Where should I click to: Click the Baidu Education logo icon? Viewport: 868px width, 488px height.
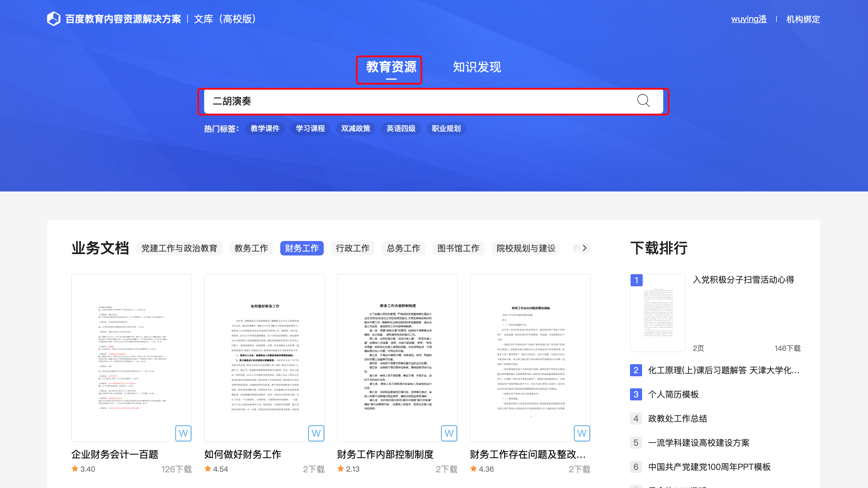coord(53,19)
